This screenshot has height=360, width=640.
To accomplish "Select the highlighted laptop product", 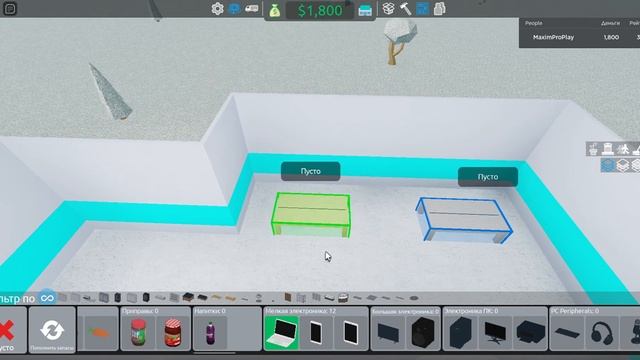I will 281,333.
